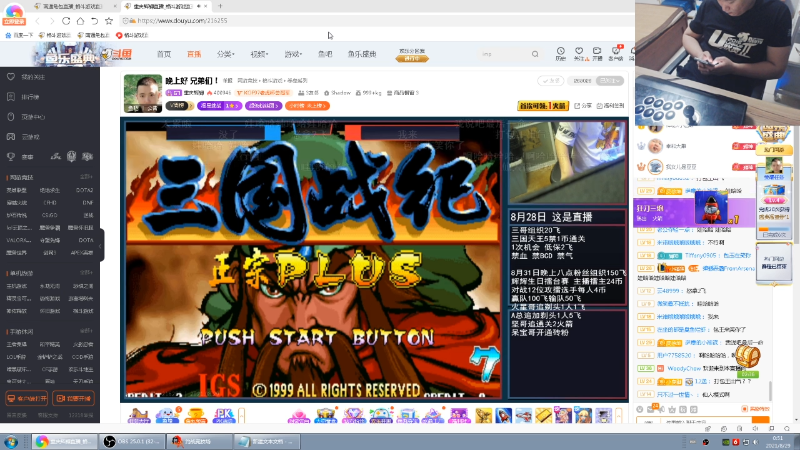Open a new browser tab with plus
Screen dimensions: 800x450
tap(220, 6)
